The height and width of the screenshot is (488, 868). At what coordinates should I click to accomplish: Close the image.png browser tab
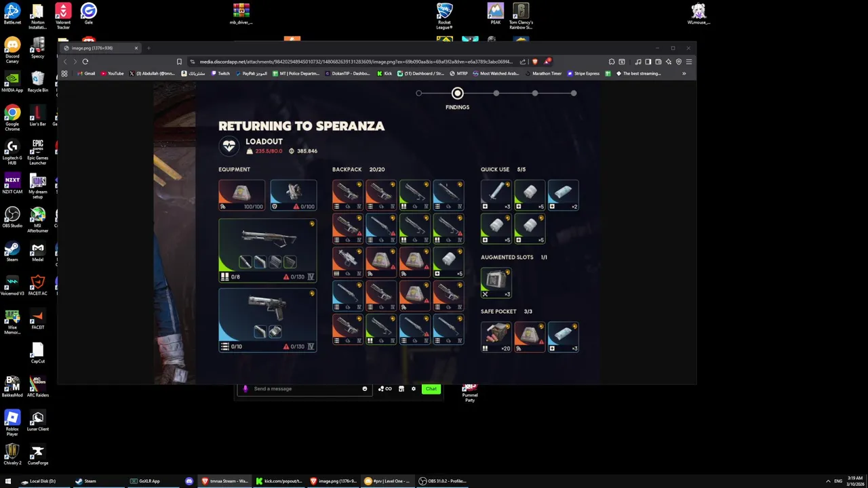pyautogui.click(x=136, y=48)
